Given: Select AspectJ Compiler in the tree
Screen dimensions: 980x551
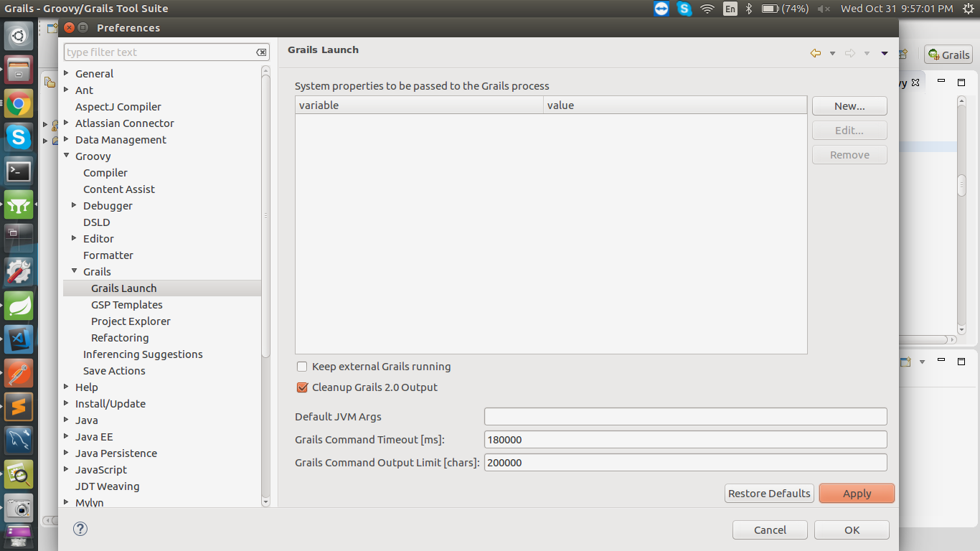Looking at the screenshot, I should coord(118,107).
